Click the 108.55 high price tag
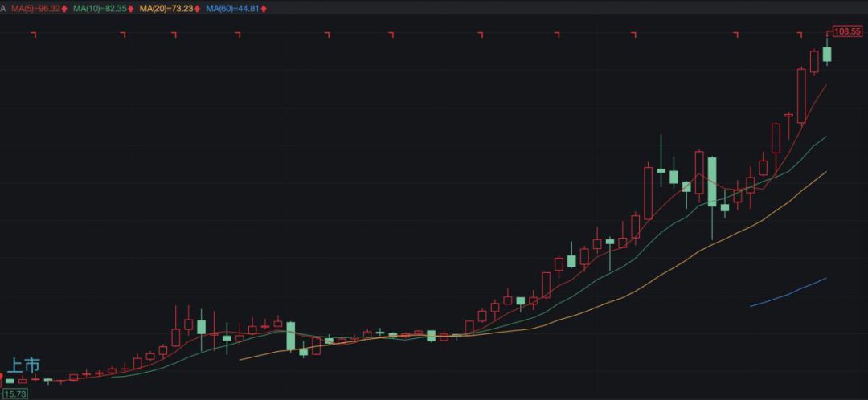The height and width of the screenshot is (400, 868). [x=848, y=31]
